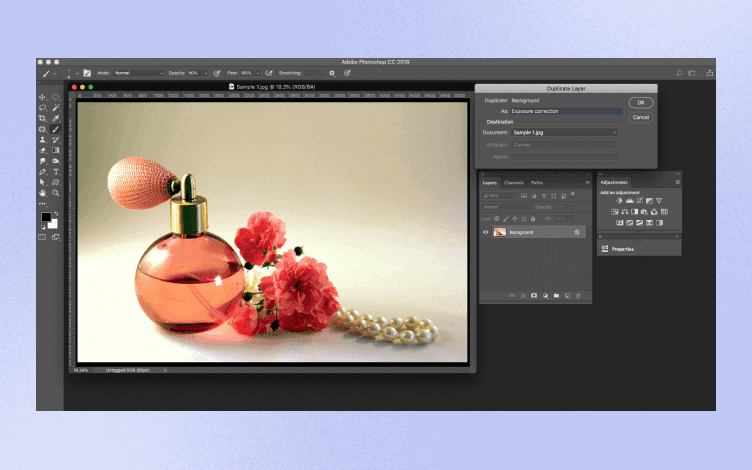Open the brush Mode dropdown
The height and width of the screenshot is (470, 752).
pyautogui.click(x=138, y=73)
